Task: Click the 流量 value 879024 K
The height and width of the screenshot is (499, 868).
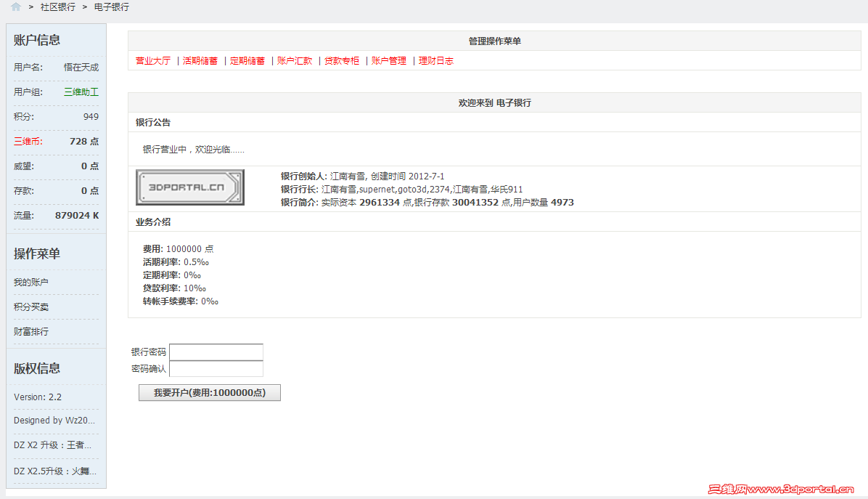Action: [77, 216]
